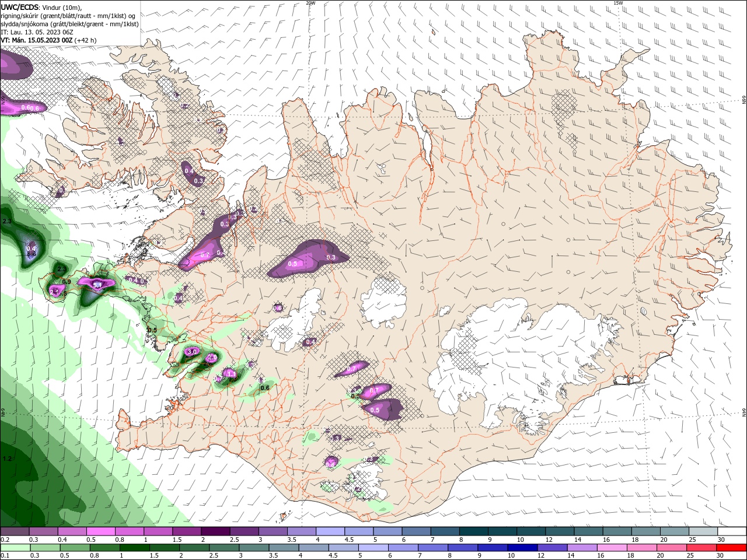Click the '0.1' label in the lower legend
Screen dimensions: 747x560
5,556
